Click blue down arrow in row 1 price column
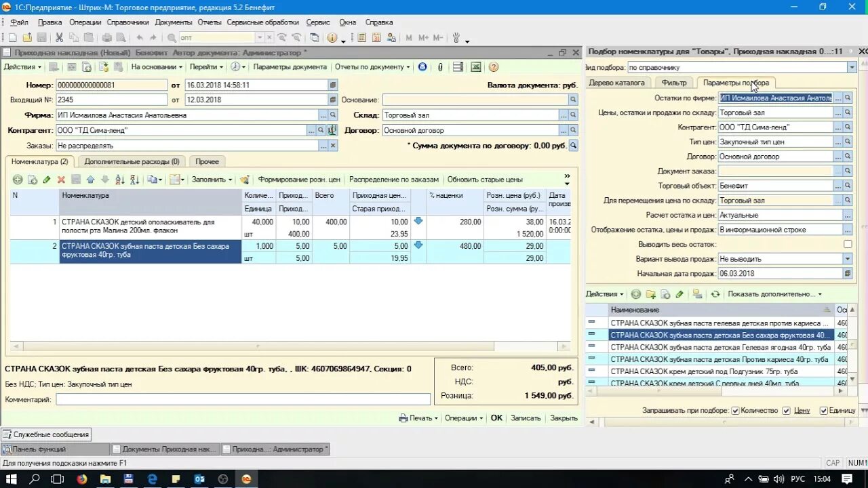 (x=418, y=221)
